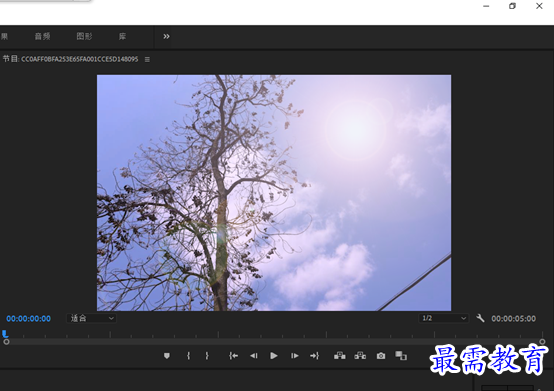Click the right zoom scroll bar handle

click(542, 342)
